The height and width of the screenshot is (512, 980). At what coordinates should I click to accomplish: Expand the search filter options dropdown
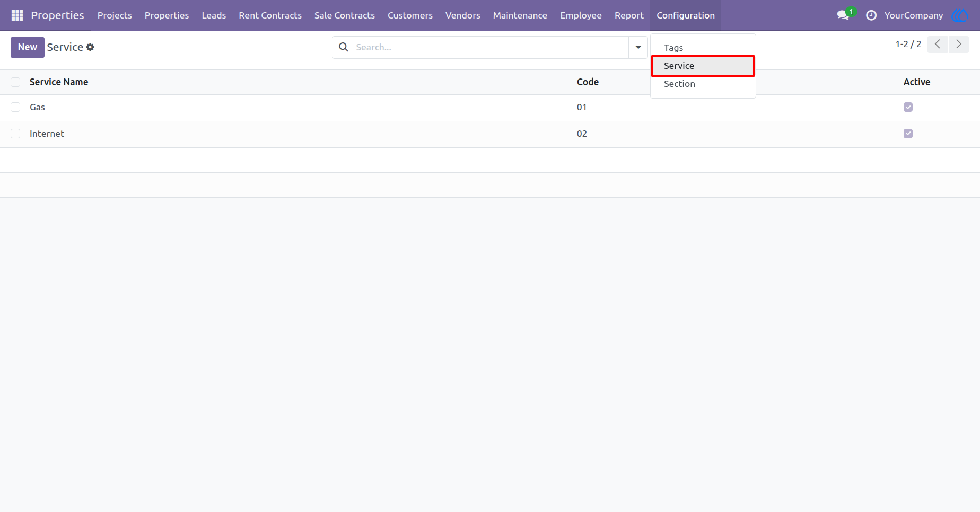pos(638,47)
